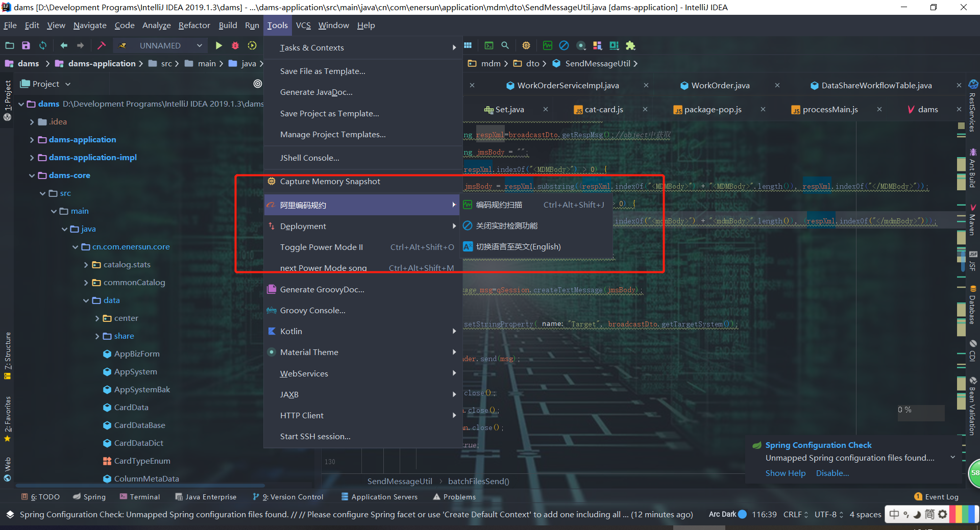Click the Search Everywhere magnifier icon
The image size is (980, 530).
tap(505, 45)
